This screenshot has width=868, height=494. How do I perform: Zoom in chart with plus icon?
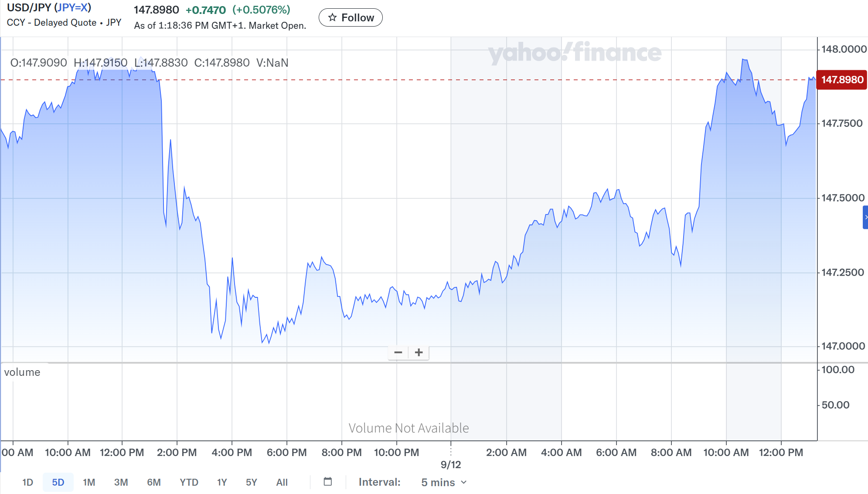419,352
